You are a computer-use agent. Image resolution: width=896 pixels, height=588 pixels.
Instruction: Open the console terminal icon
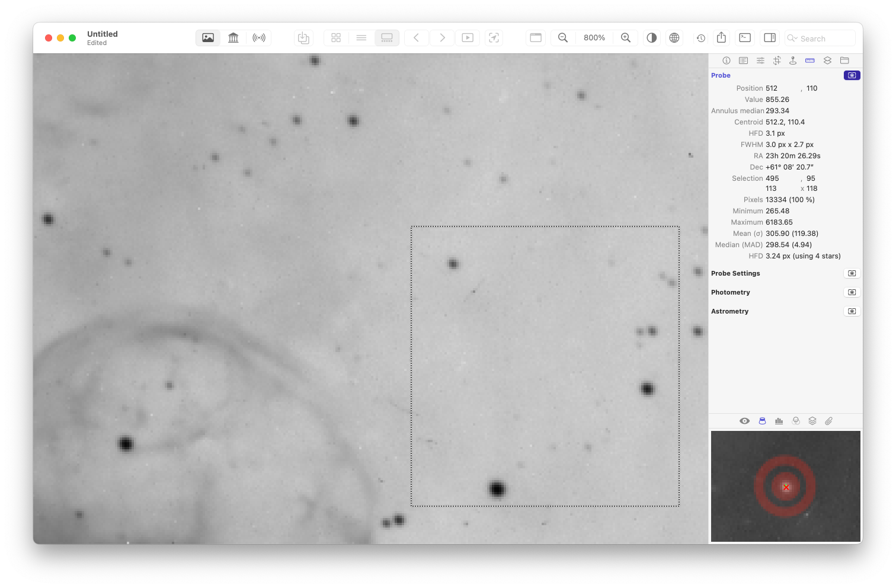click(x=745, y=38)
